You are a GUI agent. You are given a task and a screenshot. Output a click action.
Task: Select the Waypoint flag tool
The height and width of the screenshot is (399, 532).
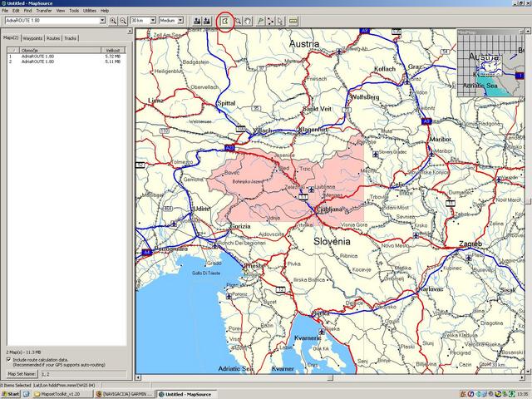260,22
